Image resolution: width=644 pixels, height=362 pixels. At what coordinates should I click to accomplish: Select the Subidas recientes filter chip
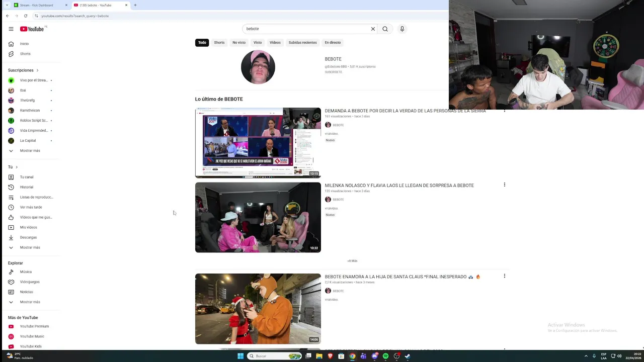click(x=303, y=43)
